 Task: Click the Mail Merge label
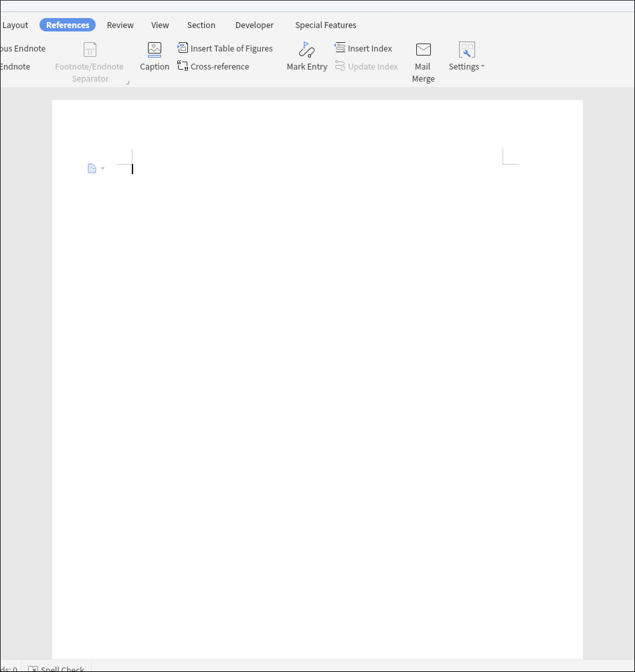pyautogui.click(x=424, y=72)
